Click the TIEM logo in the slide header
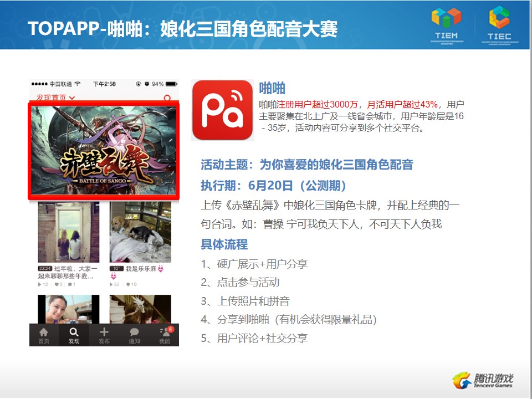This screenshot has width=532, height=399. 446,25
